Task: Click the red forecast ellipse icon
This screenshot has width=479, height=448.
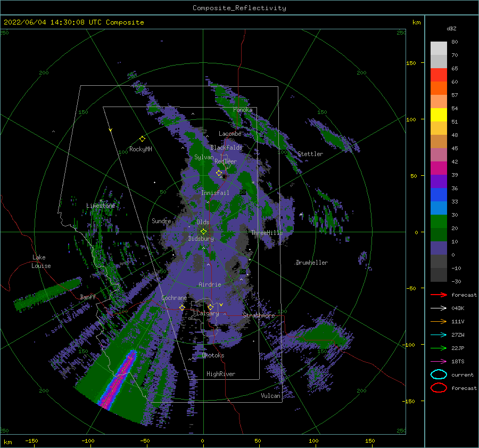Action: 439,388
